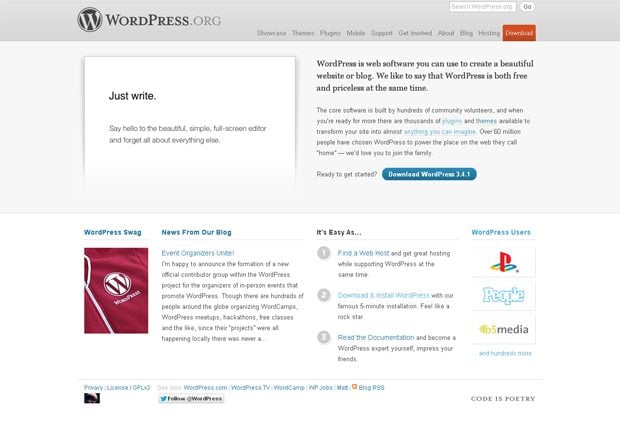The height and width of the screenshot is (431, 620).
Task: Open the Showcase menu item
Action: (x=271, y=33)
